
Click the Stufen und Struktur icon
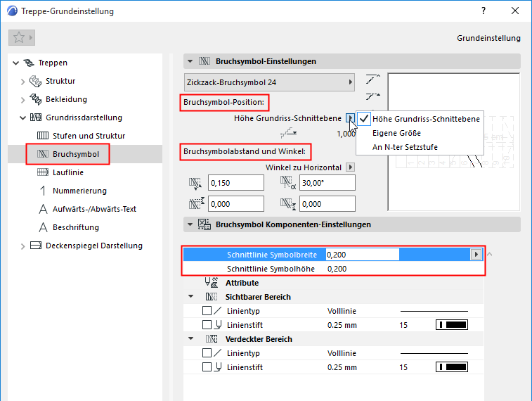click(x=43, y=136)
